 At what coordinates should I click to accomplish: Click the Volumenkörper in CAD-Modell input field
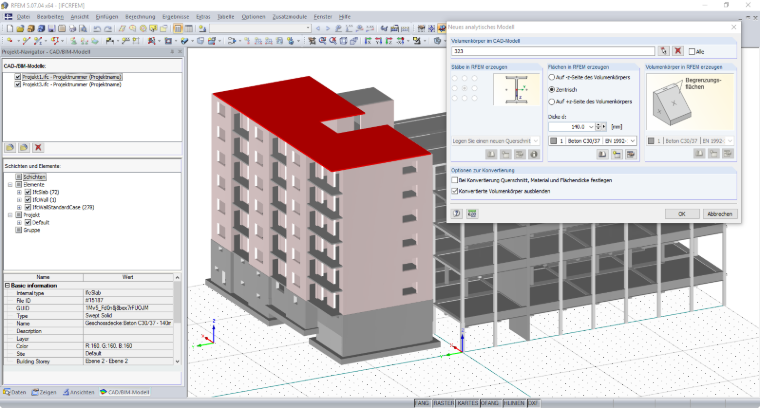coord(553,51)
